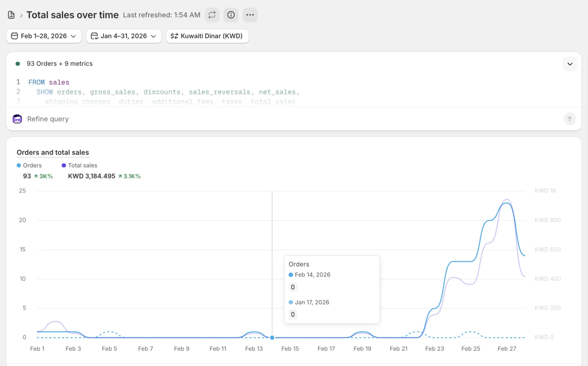Click the reports document icon in breadcrumb
Image resolution: width=588 pixels, height=366 pixels.
(x=11, y=15)
